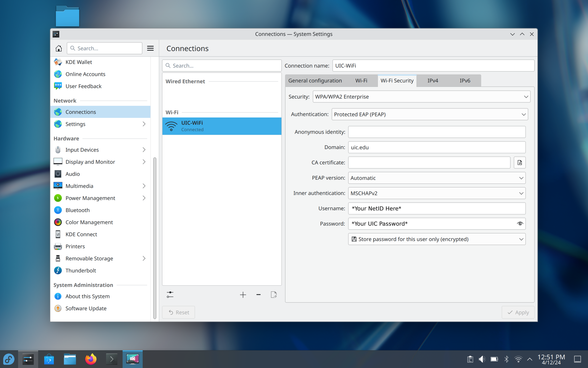588x368 pixels.
Task: Select Connections in the sidebar
Action: pyautogui.click(x=100, y=112)
